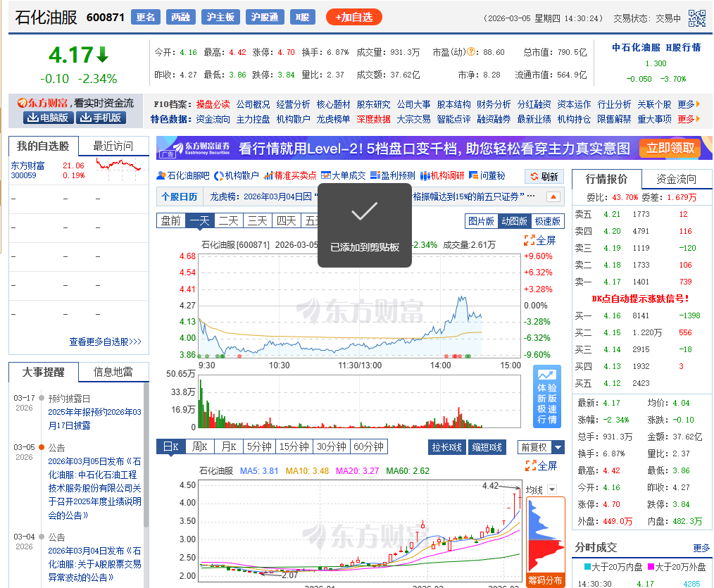
Task: Select the 三天 intraday range
Action: click(257, 221)
